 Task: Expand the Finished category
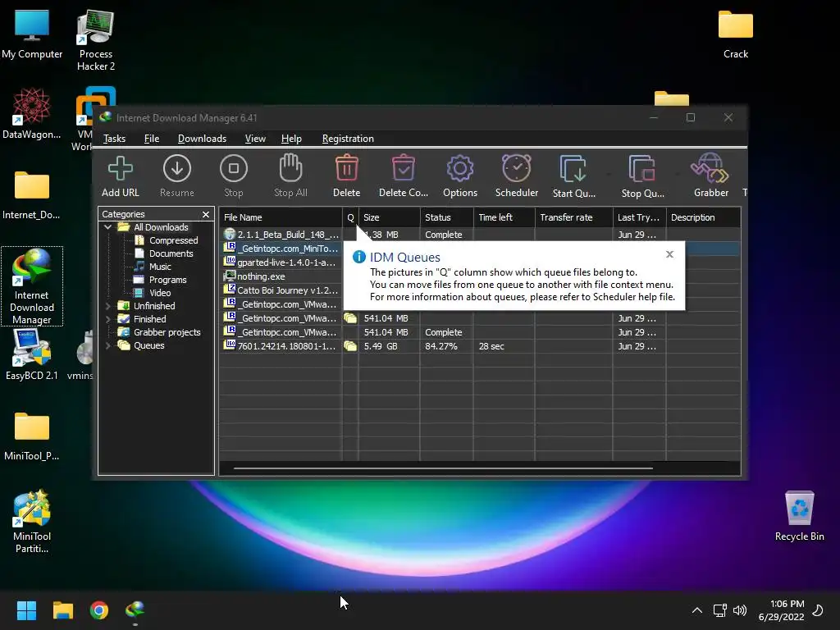[107, 319]
